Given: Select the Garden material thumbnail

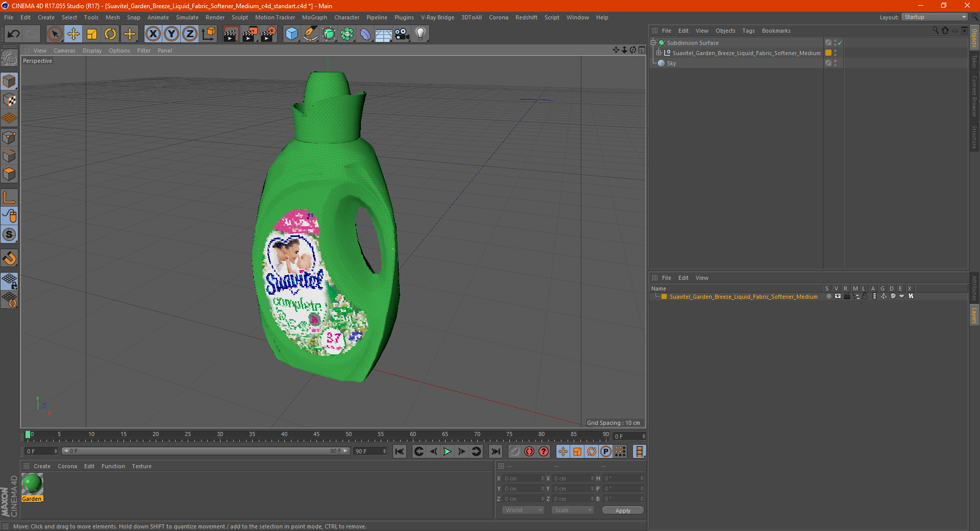Looking at the screenshot, I should pyautogui.click(x=32, y=484).
